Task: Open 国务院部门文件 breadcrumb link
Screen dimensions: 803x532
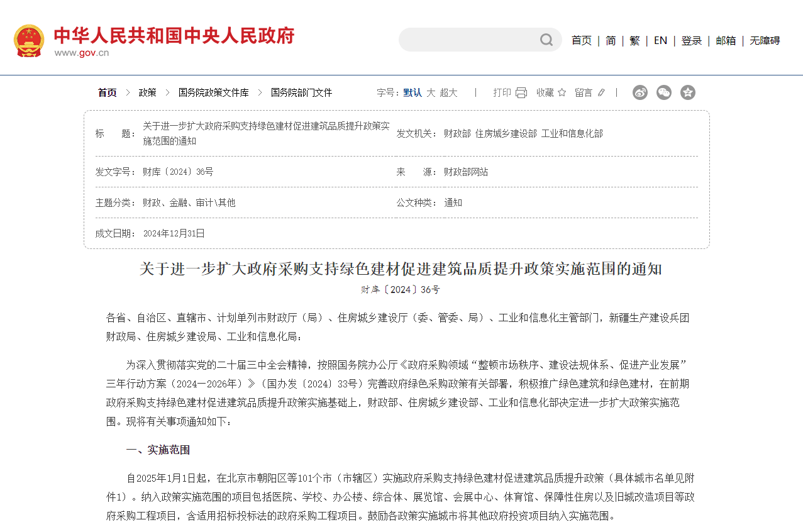Action: tap(302, 92)
